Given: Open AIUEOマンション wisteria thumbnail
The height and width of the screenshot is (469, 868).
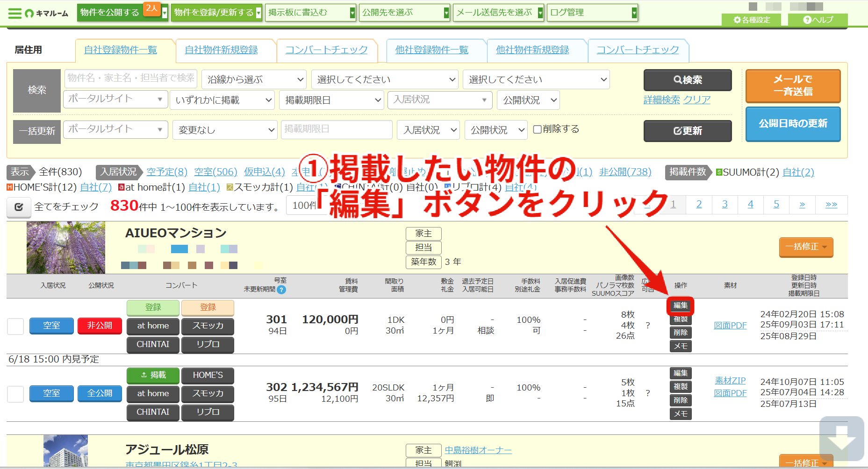Looking at the screenshot, I should coord(66,248).
